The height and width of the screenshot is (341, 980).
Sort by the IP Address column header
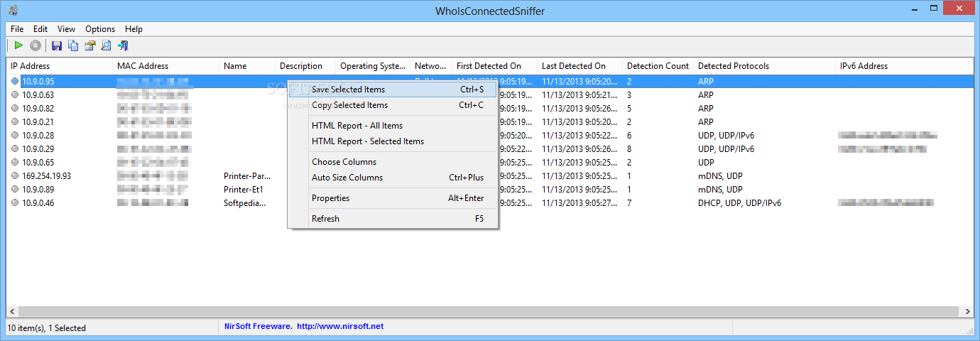60,66
